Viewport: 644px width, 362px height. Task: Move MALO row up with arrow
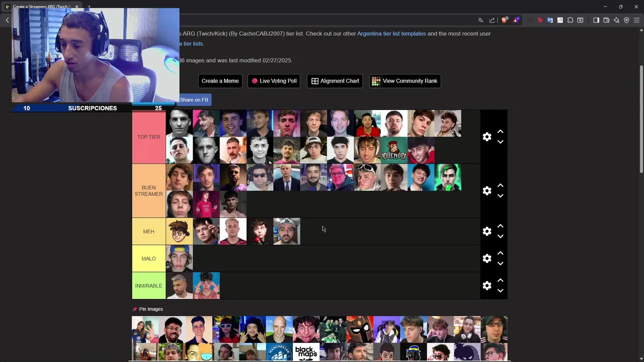coord(500,253)
